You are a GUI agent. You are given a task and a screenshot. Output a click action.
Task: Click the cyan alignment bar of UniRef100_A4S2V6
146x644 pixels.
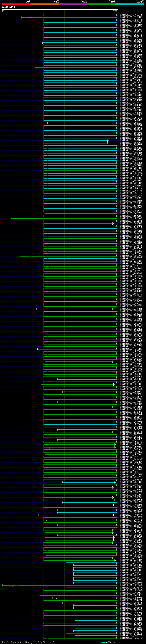(x=80, y=15)
